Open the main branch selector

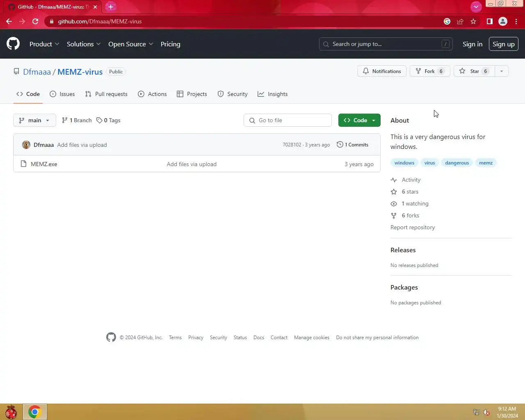tap(34, 120)
